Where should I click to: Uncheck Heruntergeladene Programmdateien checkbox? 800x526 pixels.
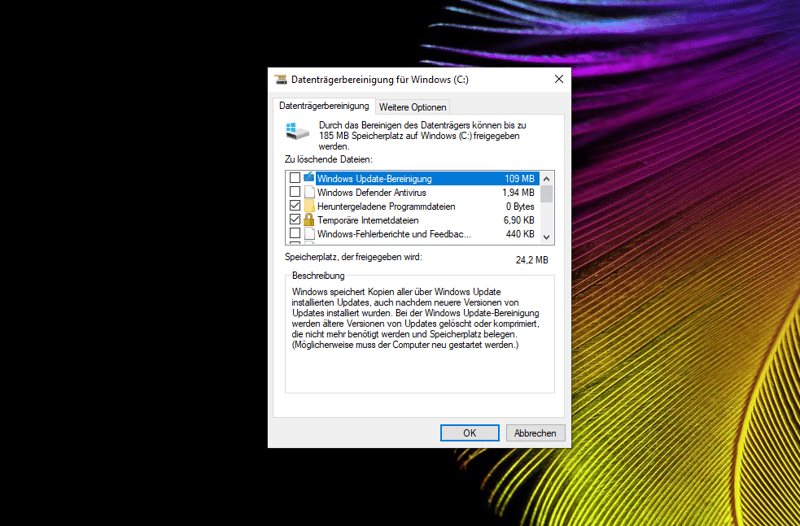pos(294,206)
